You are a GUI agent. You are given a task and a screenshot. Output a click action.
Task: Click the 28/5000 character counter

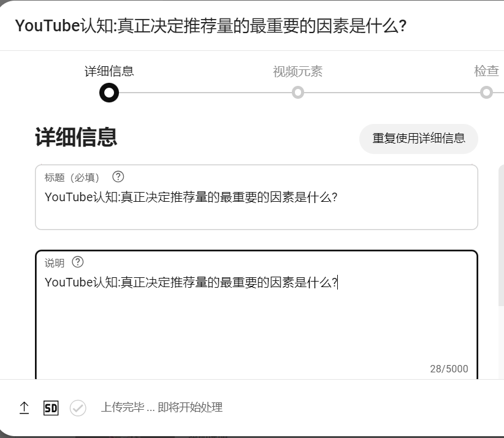(449, 369)
